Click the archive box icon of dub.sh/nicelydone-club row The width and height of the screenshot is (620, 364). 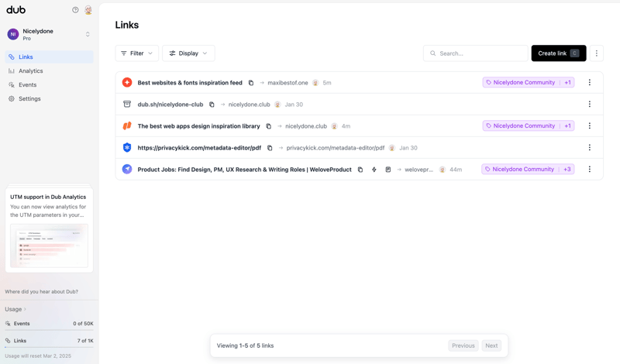(127, 104)
